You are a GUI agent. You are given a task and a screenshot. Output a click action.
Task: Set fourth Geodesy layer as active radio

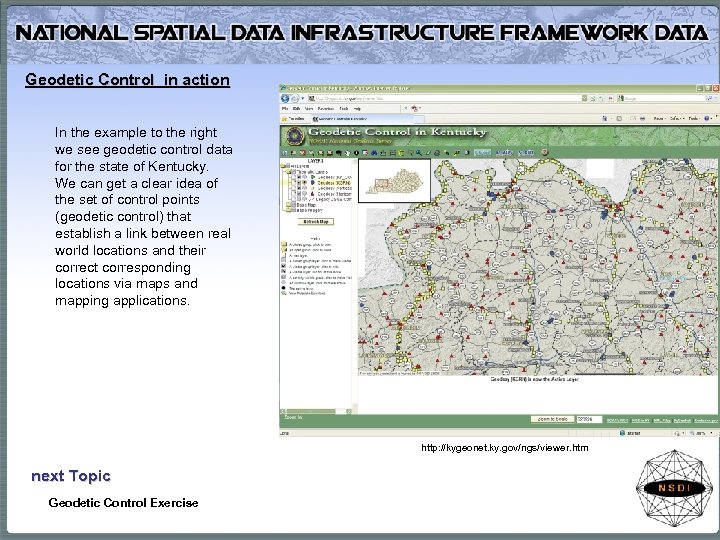point(304,194)
